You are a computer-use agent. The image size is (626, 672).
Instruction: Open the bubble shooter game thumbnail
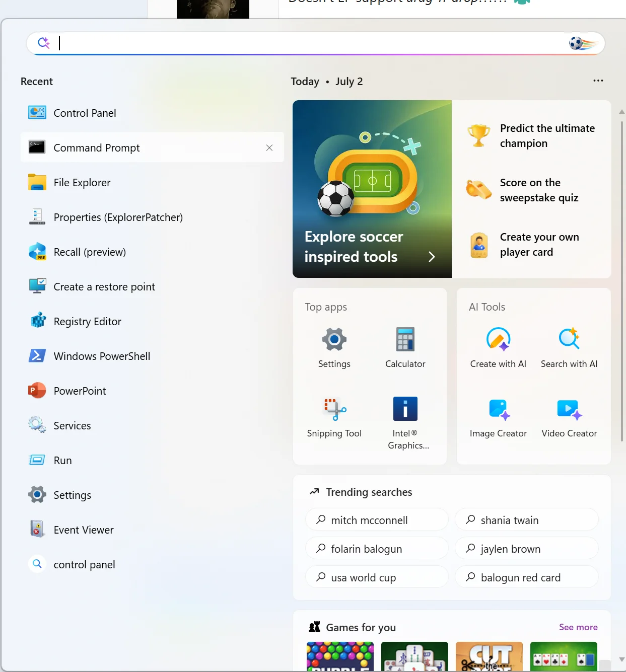(x=340, y=656)
